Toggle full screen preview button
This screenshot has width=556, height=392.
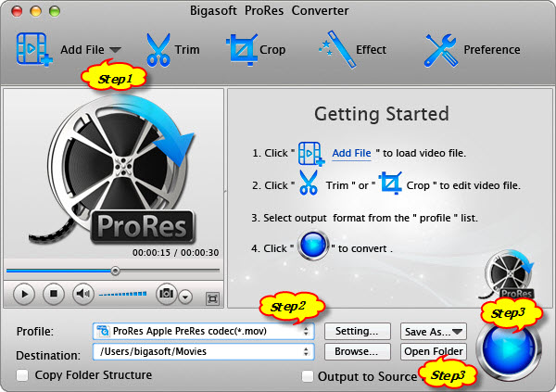coord(212,298)
